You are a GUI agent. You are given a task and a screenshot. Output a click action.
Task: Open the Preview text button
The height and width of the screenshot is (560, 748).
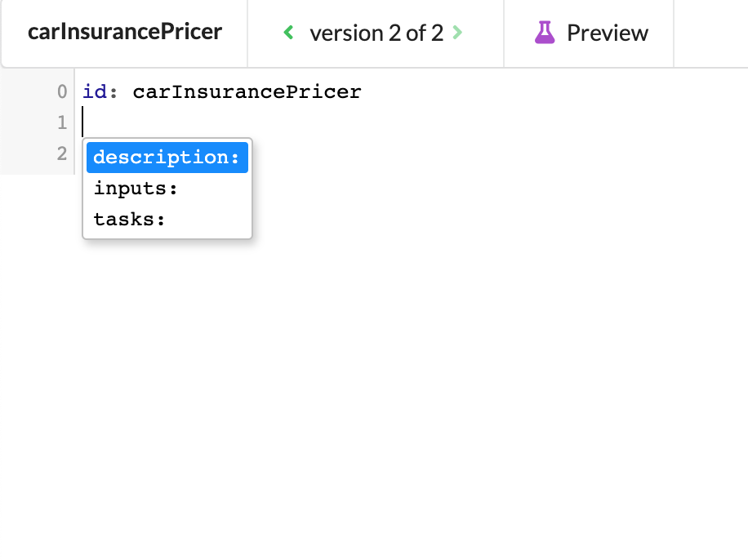pyautogui.click(x=607, y=33)
